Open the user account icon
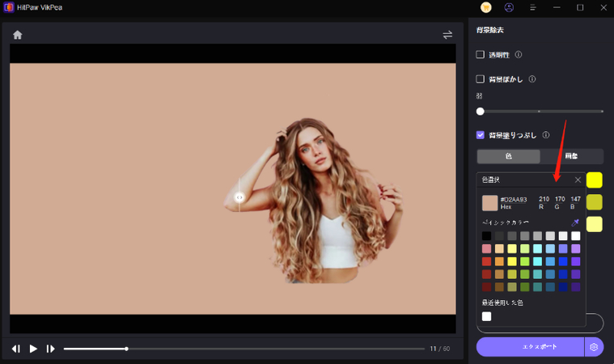Image resolution: width=614 pixels, height=364 pixels. pos(509,7)
